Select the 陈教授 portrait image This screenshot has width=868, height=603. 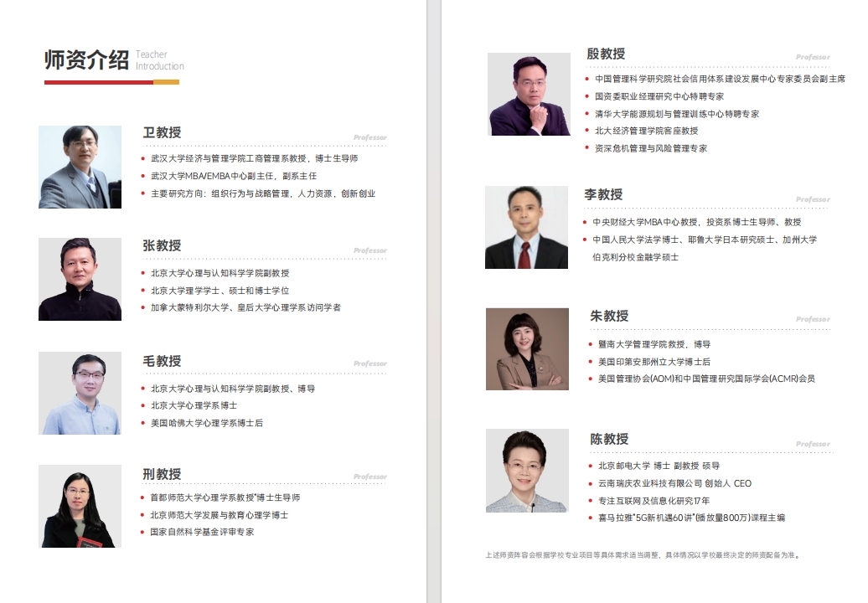526,471
